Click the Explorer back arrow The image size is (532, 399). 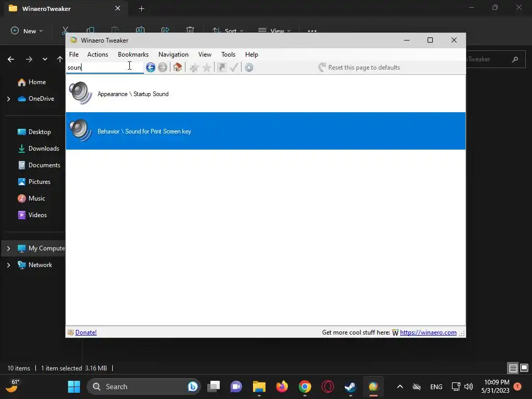[x=11, y=59]
